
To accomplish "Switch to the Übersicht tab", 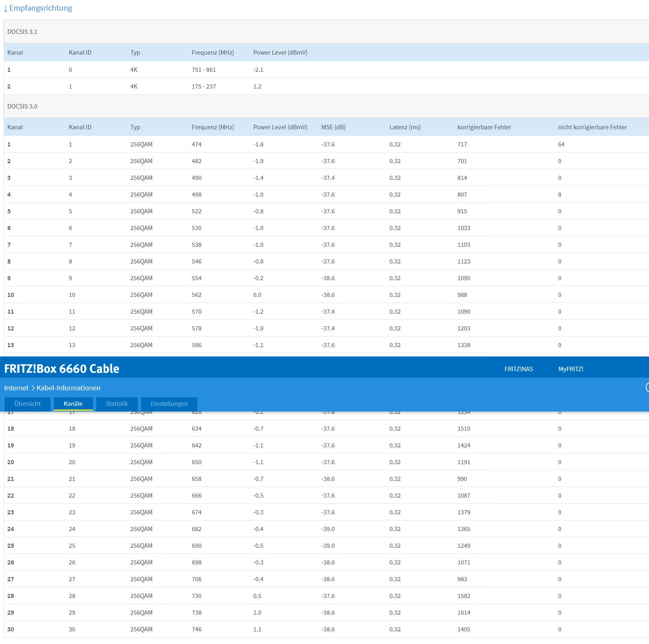I will pos(27,404).
